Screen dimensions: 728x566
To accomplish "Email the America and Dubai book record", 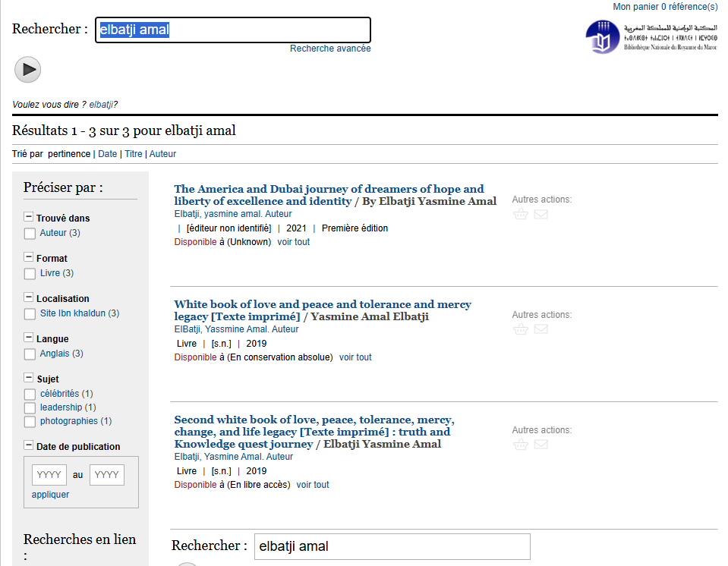I will [540, 215].
